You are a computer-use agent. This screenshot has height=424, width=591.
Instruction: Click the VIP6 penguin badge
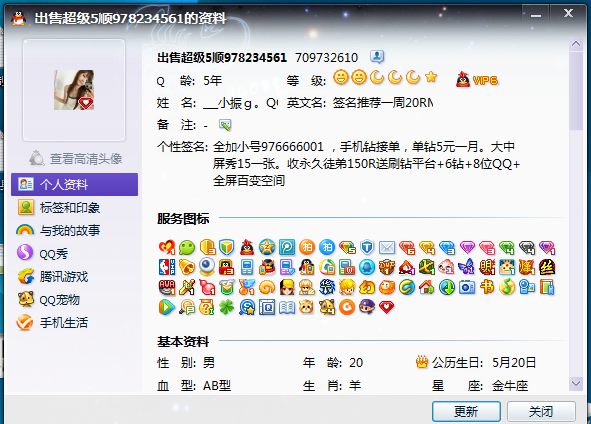(477, 80)
